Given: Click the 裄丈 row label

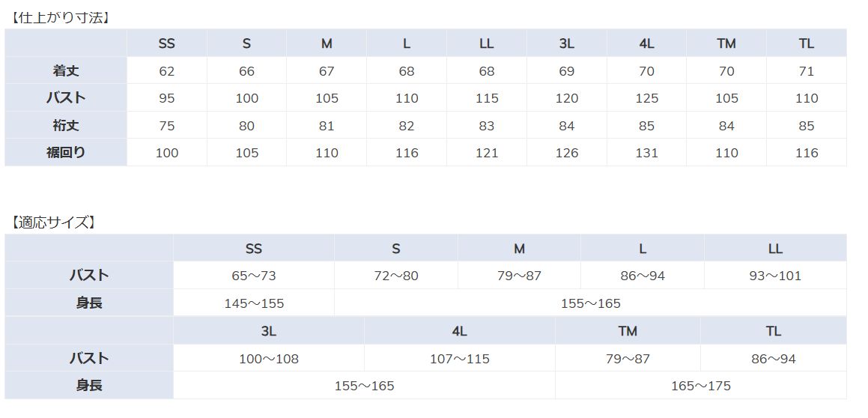Looking at the screenshot, I should 66,125.
